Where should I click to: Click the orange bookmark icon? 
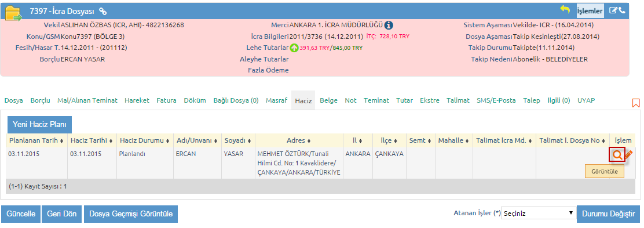[636, 103]
